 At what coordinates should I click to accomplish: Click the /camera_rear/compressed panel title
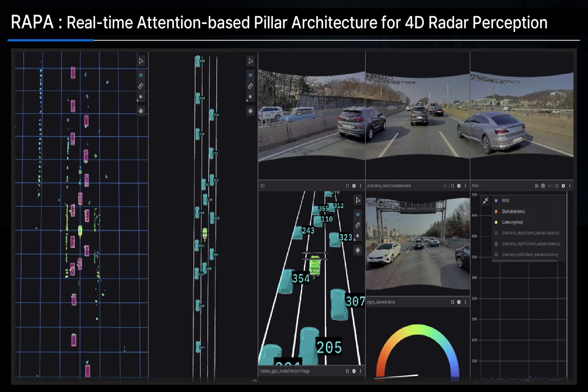point(389,186)
